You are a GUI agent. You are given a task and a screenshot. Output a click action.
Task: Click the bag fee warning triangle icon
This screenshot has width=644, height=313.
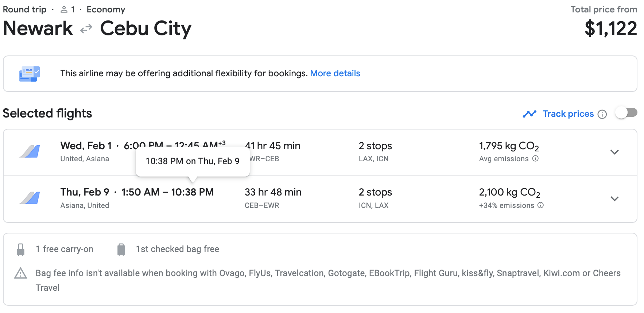[x=21, y=273]
